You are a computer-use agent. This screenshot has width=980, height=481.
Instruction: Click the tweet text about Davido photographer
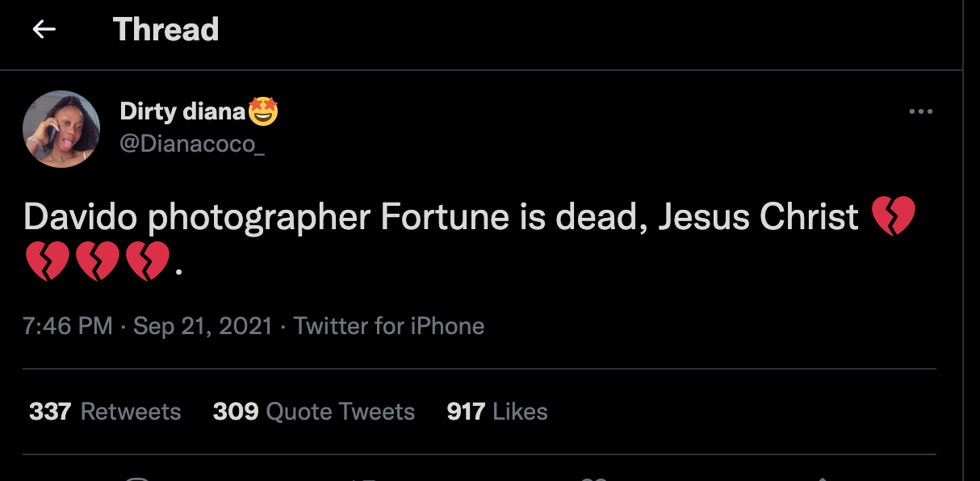[440, 216]
